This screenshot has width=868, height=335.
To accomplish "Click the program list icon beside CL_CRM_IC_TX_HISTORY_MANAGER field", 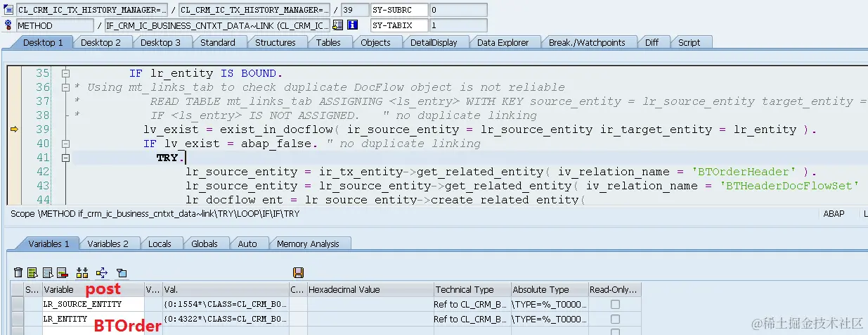I will [x=8, y=10].
